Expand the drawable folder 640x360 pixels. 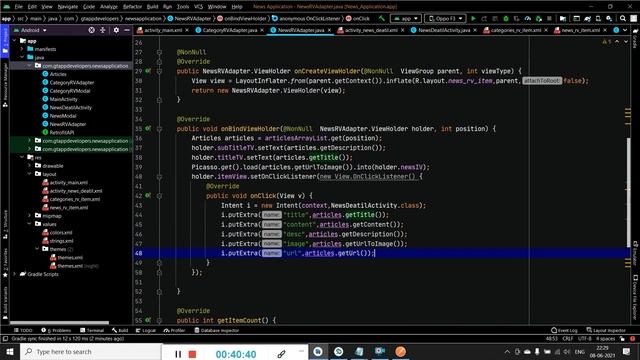point(29,166)
